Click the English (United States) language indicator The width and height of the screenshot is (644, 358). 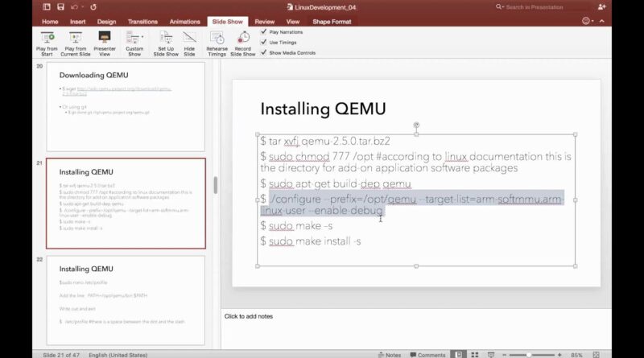point(118,355)
